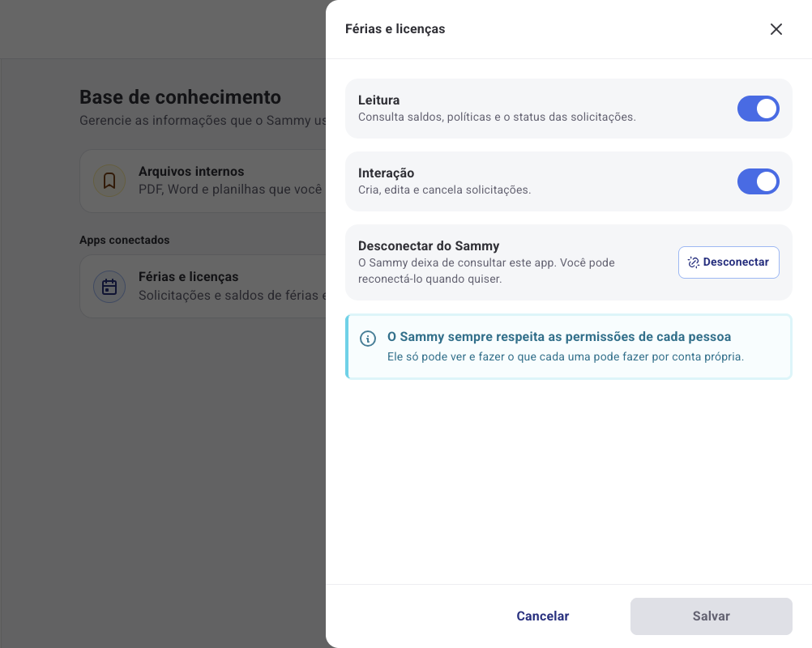The height and width of the screenshot is (648, 812).
Task: Click the Leitura label text
Action: (379, 100)
